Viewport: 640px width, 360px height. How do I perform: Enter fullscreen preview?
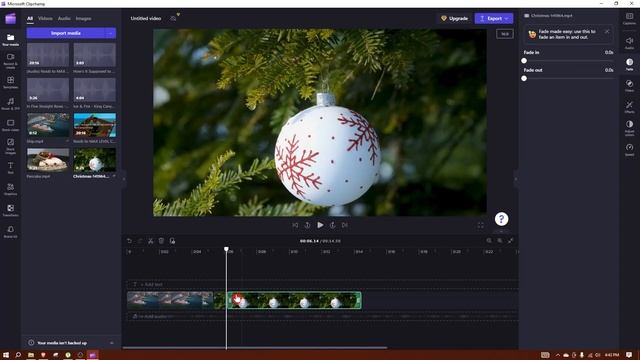(480, 225)
